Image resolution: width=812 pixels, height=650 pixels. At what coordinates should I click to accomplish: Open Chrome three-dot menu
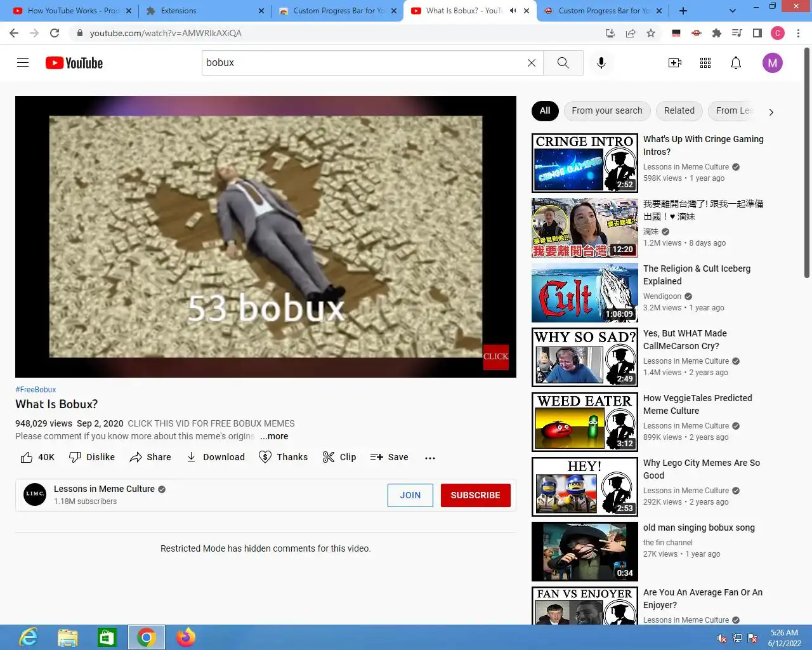tap(799, 33)
